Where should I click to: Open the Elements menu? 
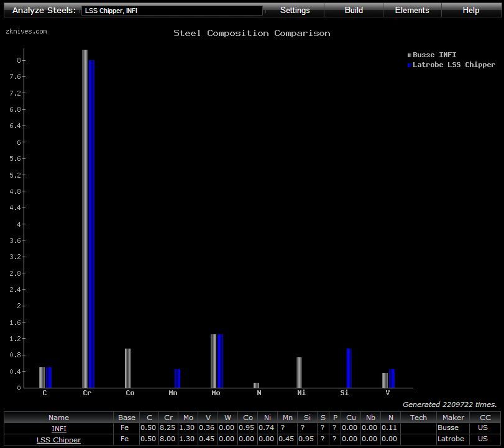click(x=412, y=11)
